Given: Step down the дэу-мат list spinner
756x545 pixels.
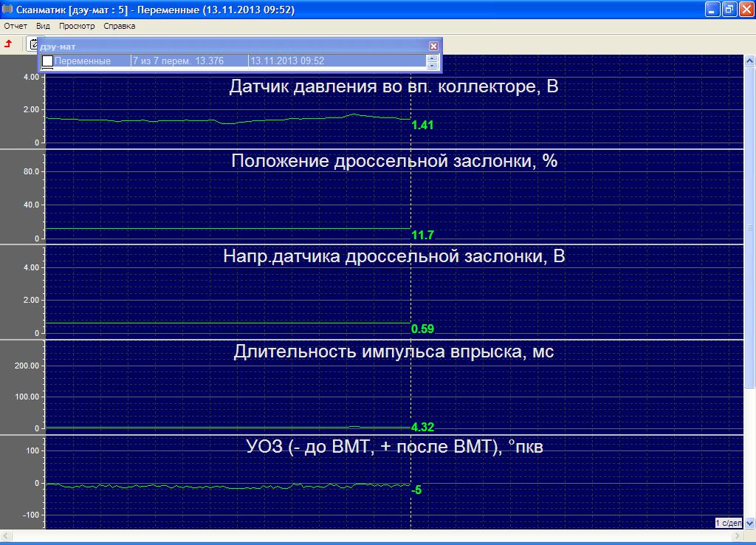Looking at the screenshot, I should point(432,65).
